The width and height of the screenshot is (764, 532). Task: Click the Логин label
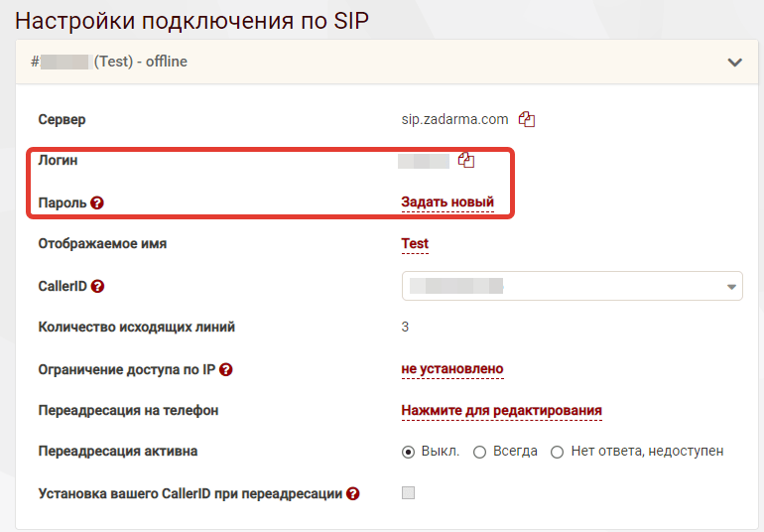click(58, 161)
